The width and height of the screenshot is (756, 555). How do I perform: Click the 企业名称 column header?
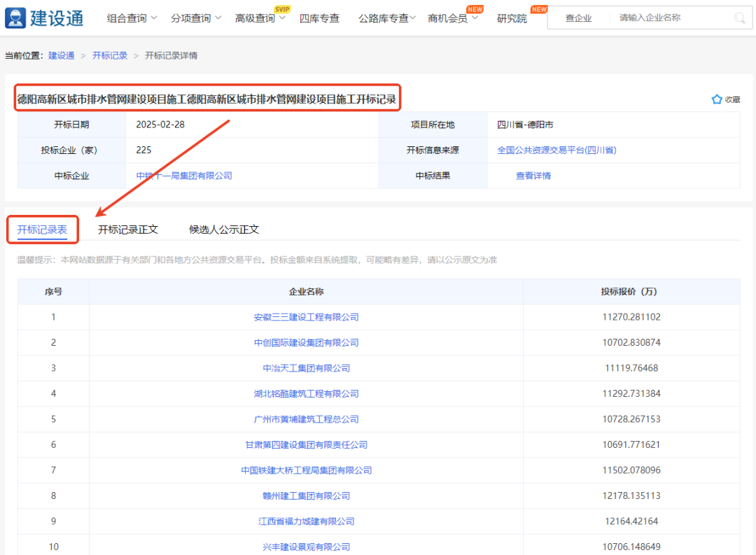point(306,291)
